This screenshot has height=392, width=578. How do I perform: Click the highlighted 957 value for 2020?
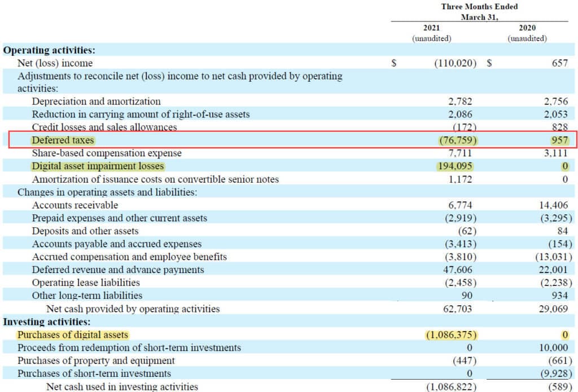(x=559, y=140)
